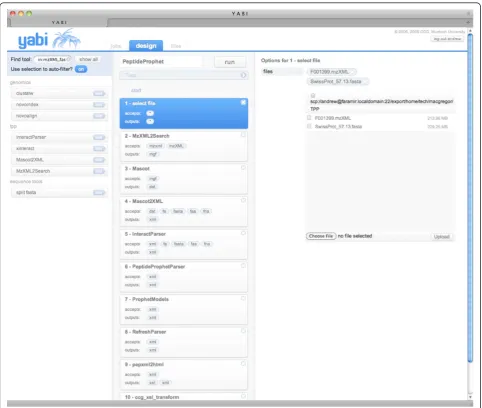Add the MzXML2Search tool from the tool list

99,171
